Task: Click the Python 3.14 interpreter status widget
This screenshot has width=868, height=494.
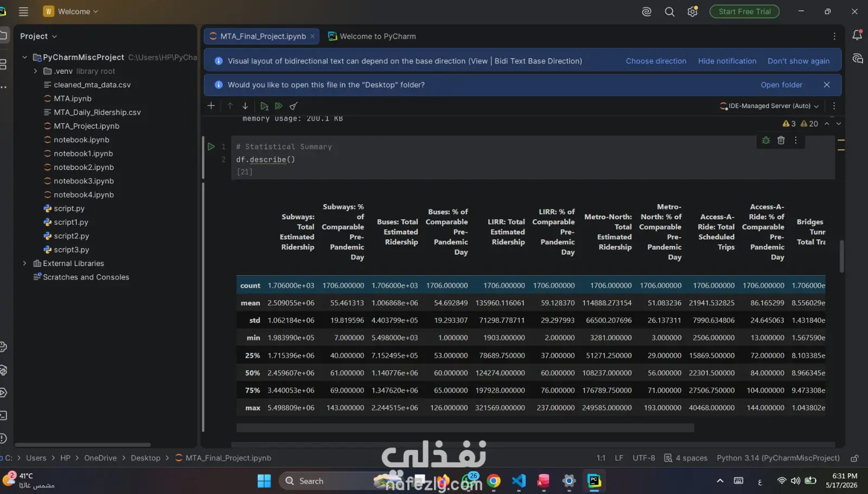Action: tap(778, 458)
